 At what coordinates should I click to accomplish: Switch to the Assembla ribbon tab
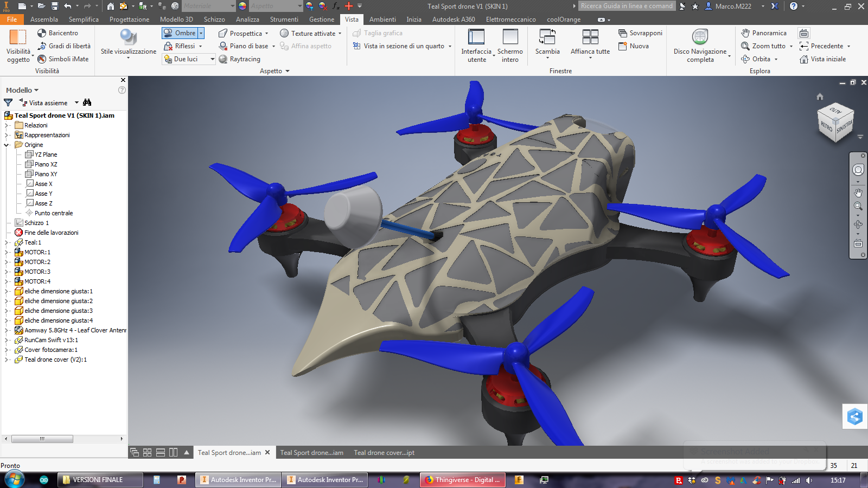[44, 20]
